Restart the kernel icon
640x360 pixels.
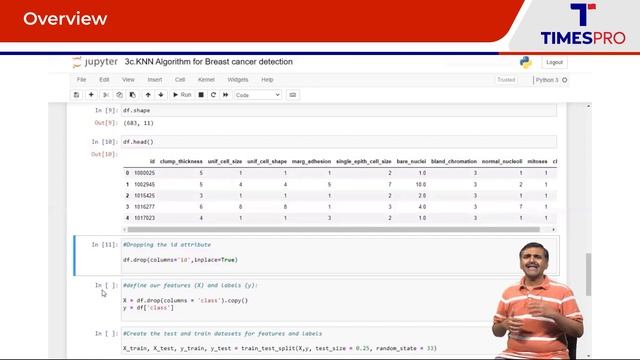click(213, 95)
